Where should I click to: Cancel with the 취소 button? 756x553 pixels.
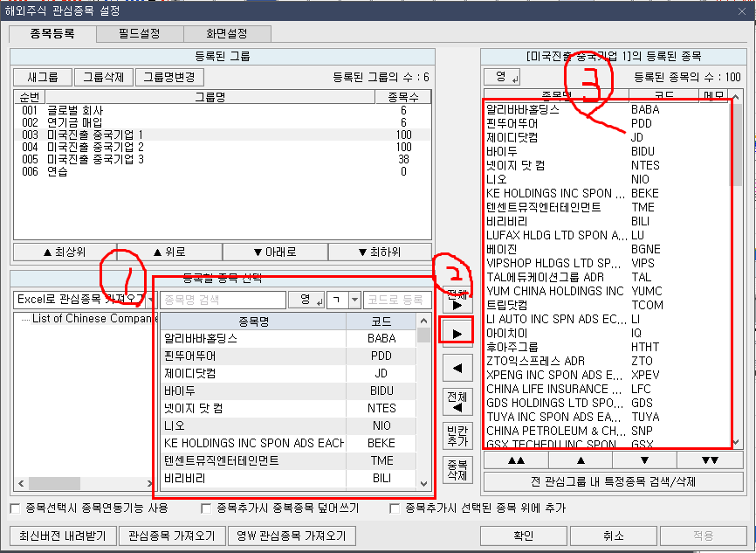(x=614, y=536)
